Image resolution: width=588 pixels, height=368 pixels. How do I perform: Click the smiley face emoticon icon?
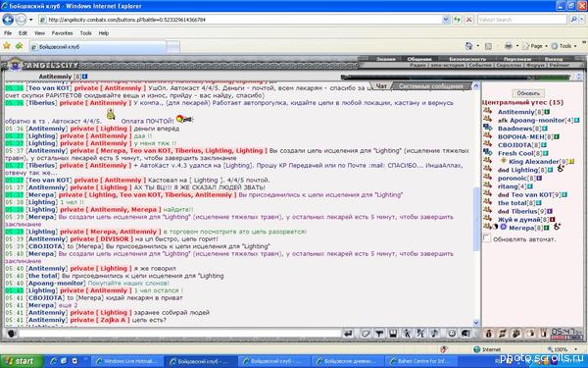[x=452, y=334]
